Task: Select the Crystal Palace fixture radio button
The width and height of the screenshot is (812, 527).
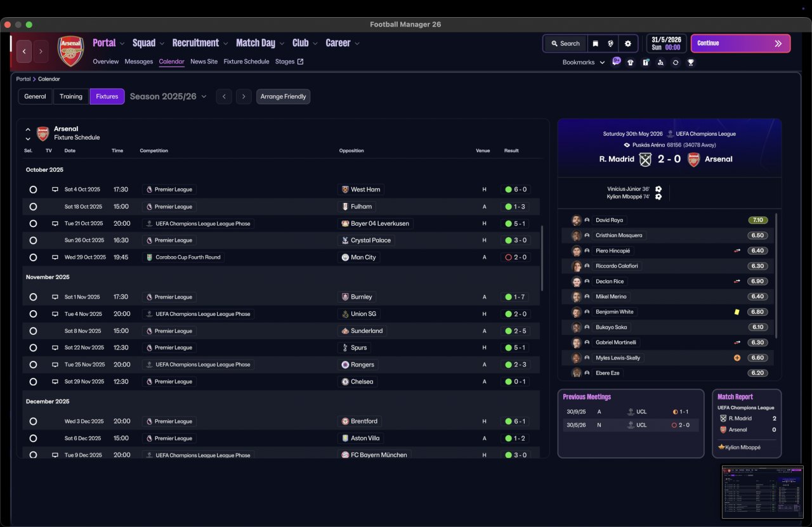Action: tap(33, 240)
